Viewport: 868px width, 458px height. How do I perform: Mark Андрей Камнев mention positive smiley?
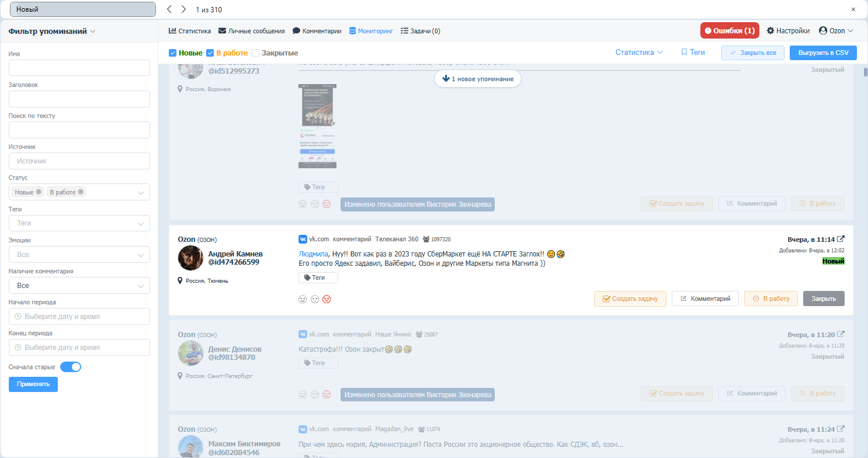pos(303,299)
